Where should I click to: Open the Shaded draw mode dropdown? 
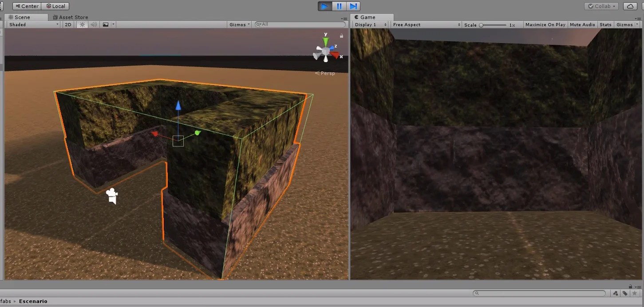point(31,24)
